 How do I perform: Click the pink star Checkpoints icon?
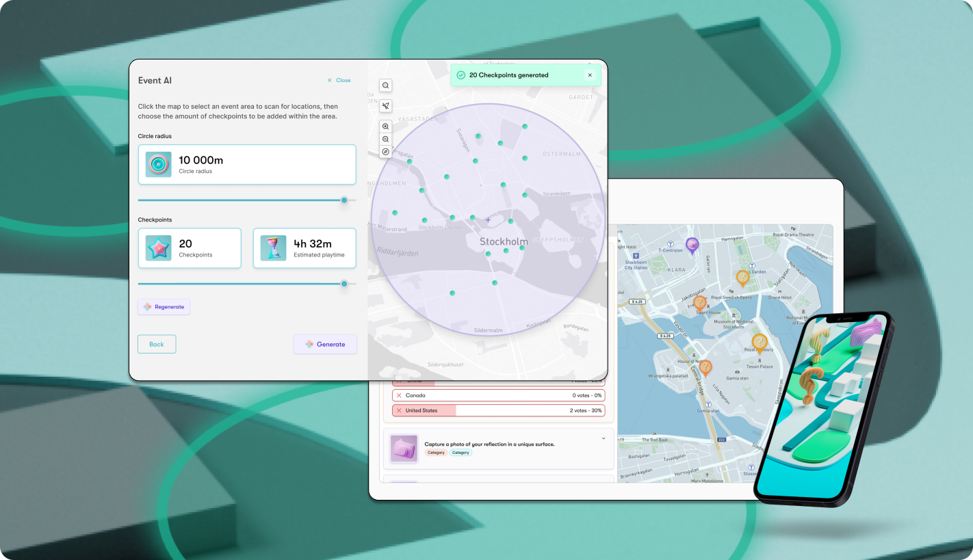158,248
